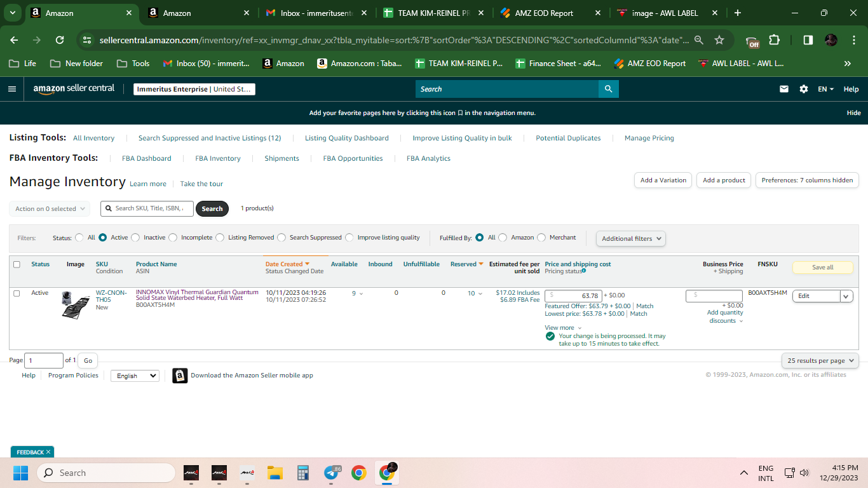
Task: Open the Edit button dropdown arrow
Action: coord(846,296)
